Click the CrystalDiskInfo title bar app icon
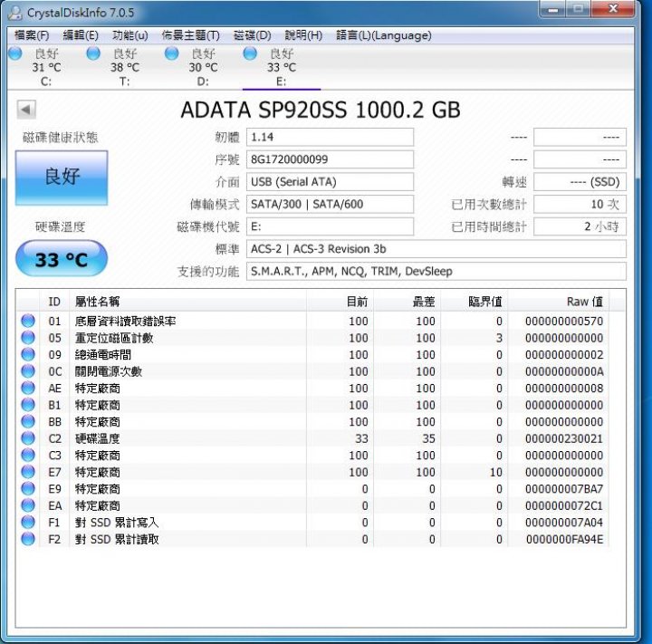 [15, 13]
